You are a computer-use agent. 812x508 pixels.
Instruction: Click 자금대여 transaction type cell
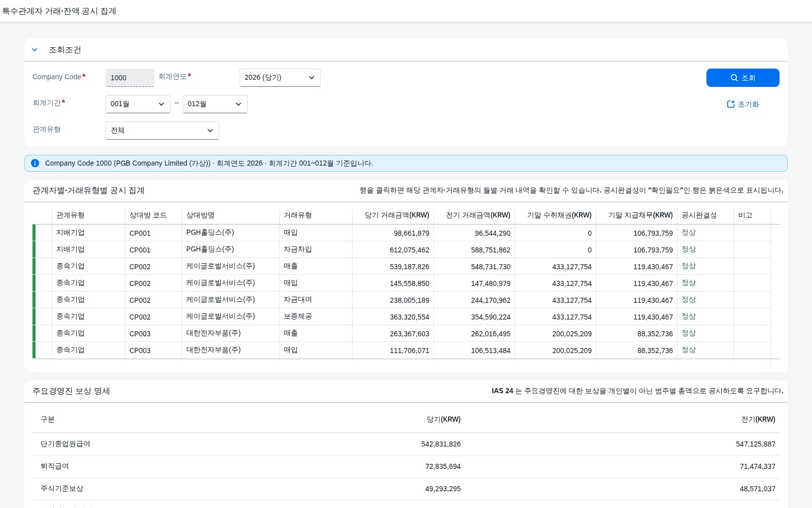click(x=297, y=300)
